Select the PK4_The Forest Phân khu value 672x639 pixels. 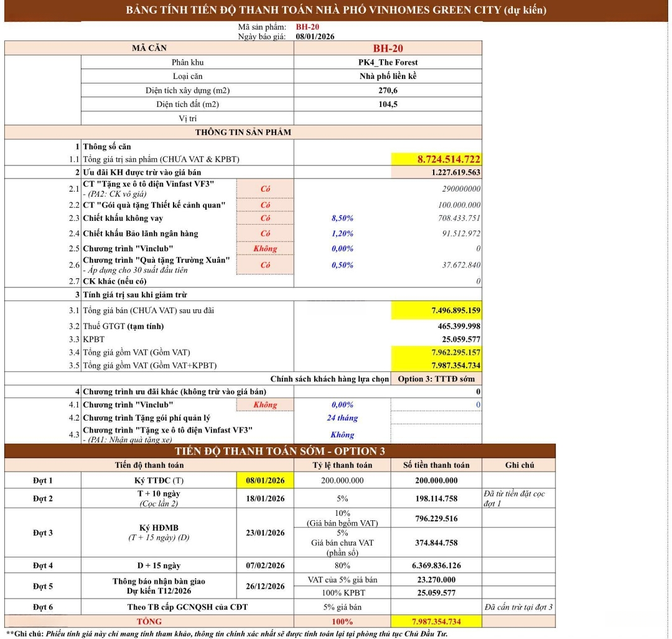click(388, 62)
